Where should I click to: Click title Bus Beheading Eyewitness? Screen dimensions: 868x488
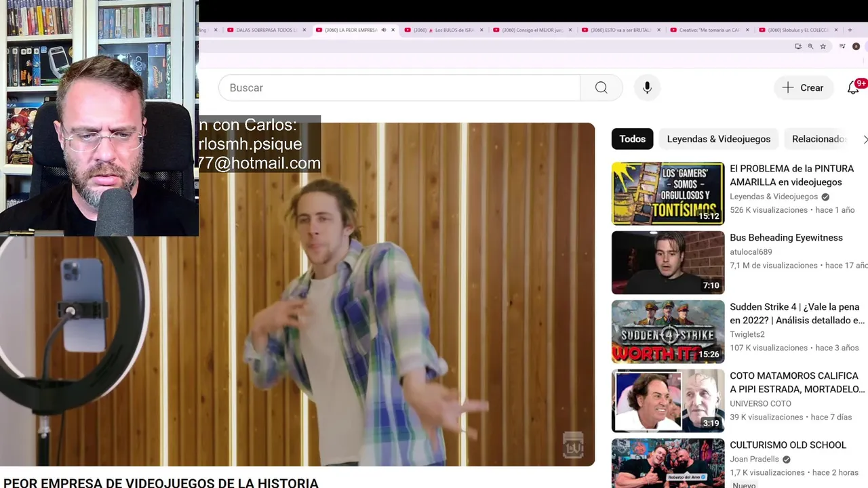pyautogui.click(x=786, y=237)
